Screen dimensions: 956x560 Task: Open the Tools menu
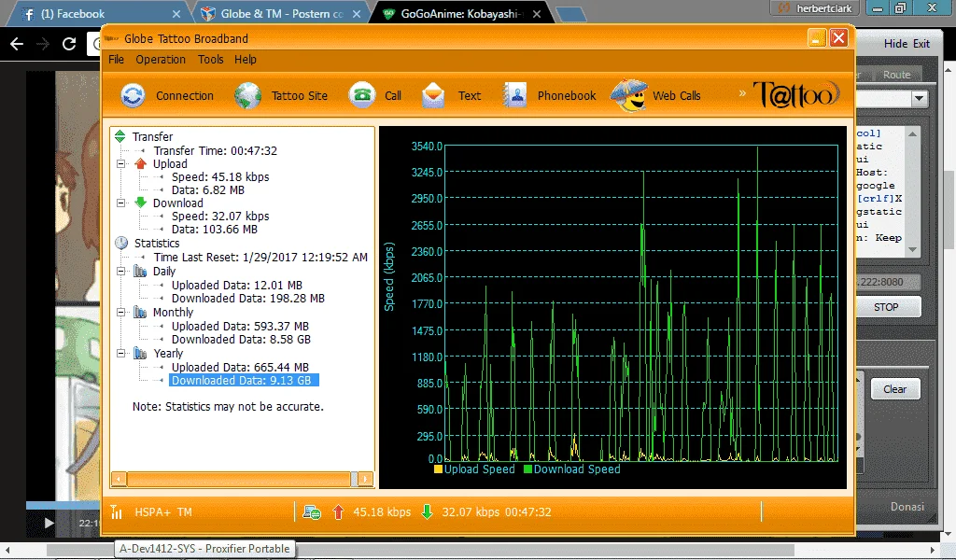tap(210, 59)
